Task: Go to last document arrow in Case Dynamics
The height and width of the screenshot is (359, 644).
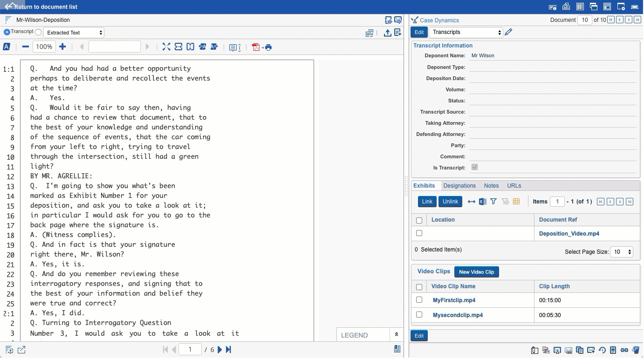Action: [x=637, y=20]
